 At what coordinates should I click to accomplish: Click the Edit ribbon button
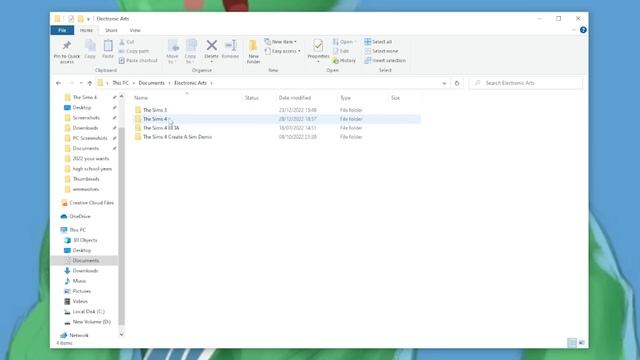(x=341, y=51)
